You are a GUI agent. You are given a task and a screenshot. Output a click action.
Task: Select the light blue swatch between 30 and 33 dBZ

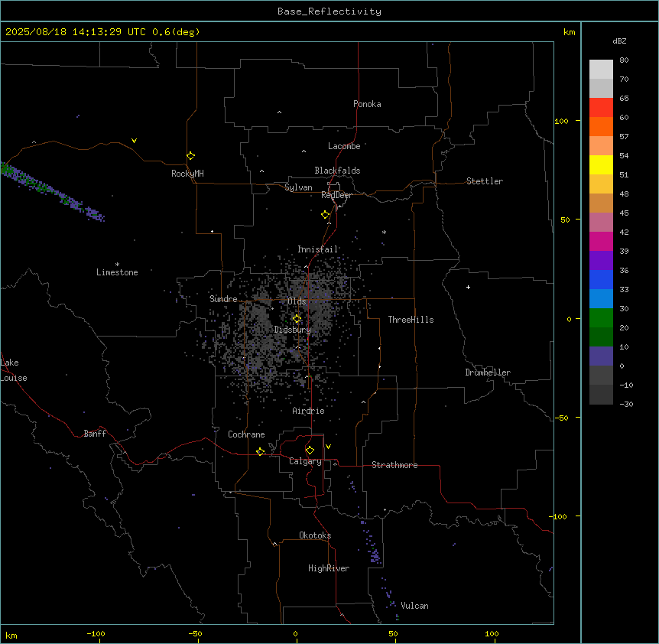[601, 299]
